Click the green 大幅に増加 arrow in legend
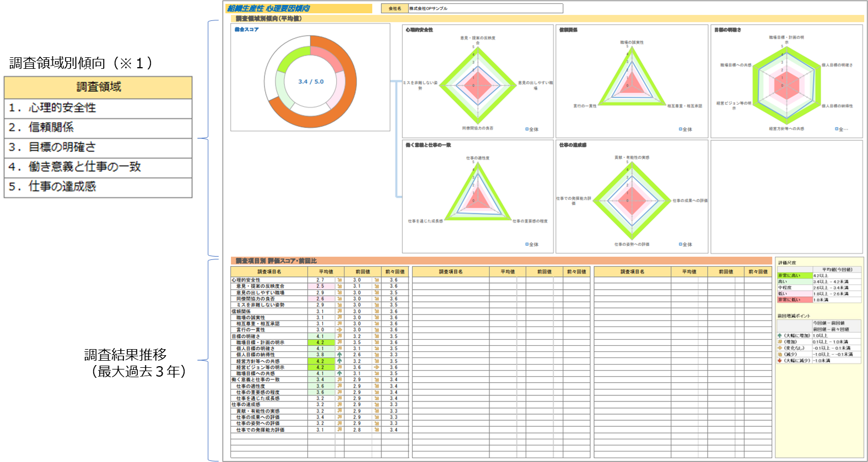Viewport: 868px width, 462px height. coord(780,335)
